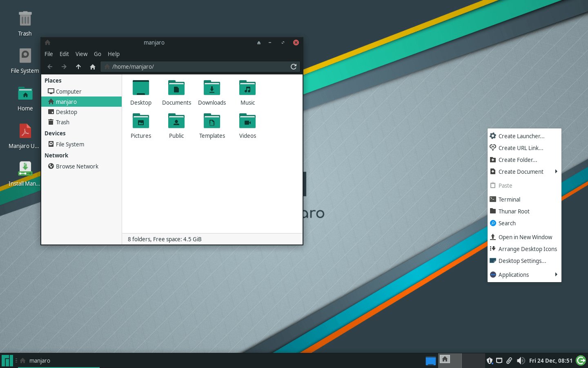The width and height of the screenshot is (588, 368).
Task: Click the shield update notifier tray icon
Action: (490, 361)
